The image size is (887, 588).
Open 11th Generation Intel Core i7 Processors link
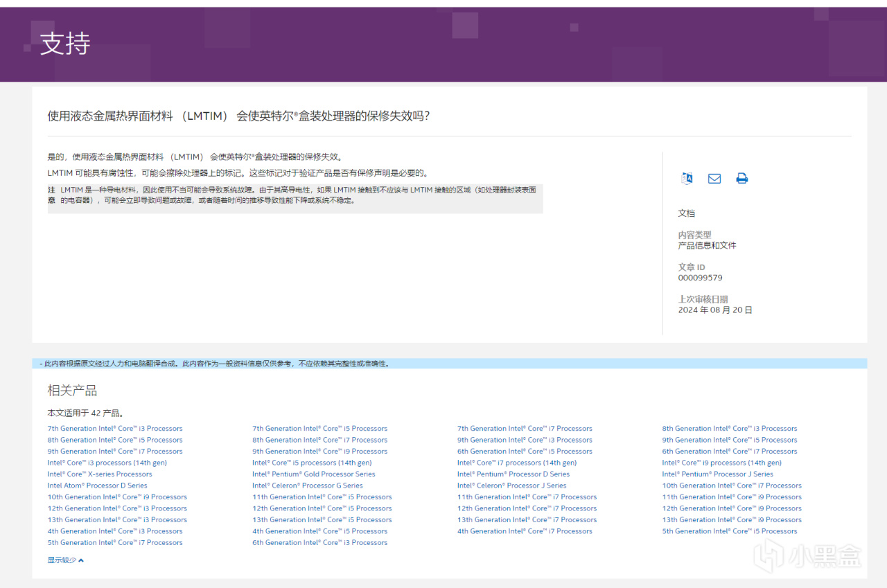pos(527,497)
